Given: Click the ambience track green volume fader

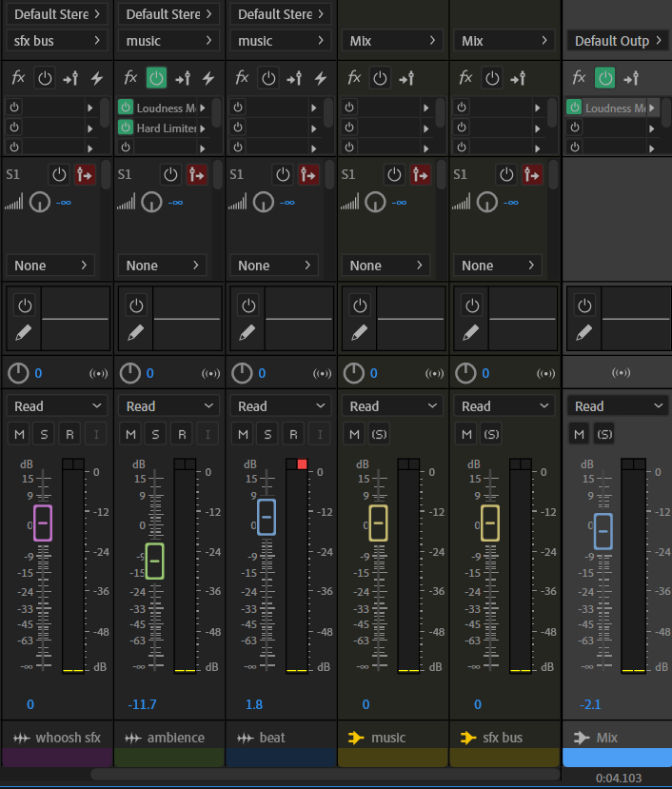Looking at the screenshot, I should click(154, 561).
